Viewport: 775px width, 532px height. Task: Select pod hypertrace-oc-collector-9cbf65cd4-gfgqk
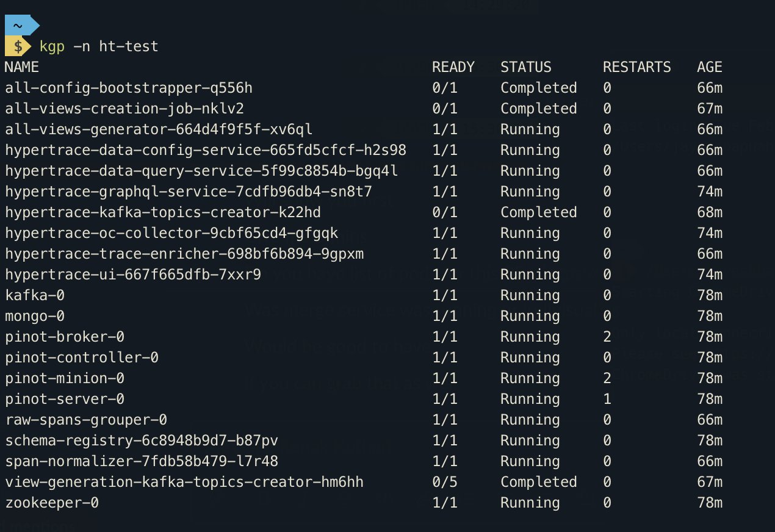click(171, 233)
